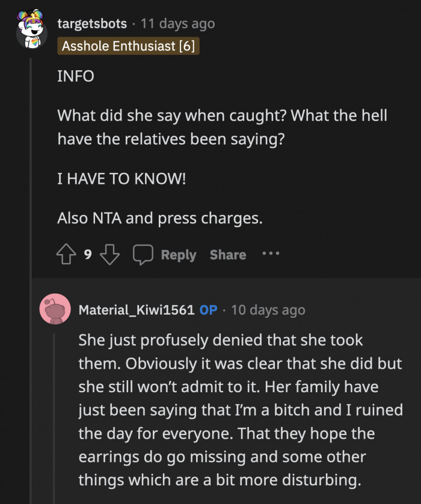
Task: Open the Reply speech bubble icon
Action: [143, 254]
